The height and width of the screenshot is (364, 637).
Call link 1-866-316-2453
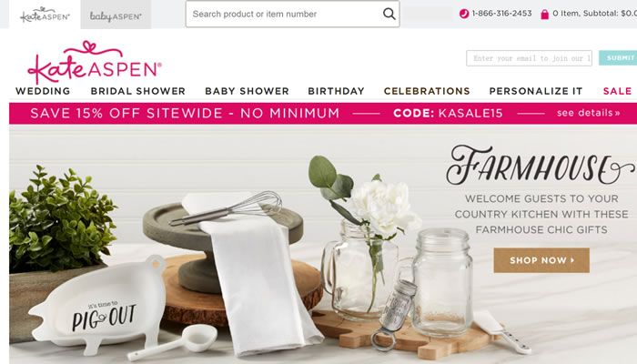[x=501, y=14]
